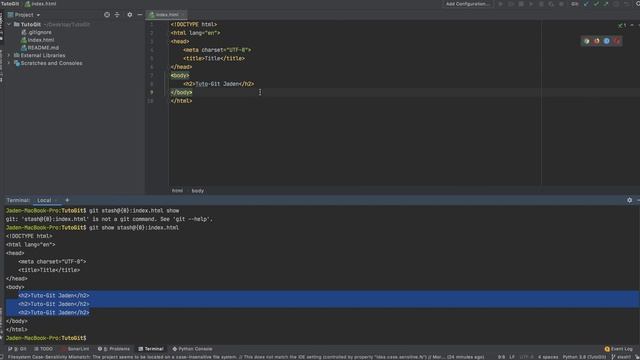The image size is (640, 360).
Task: Click the Git branch widget in status bar
Action: 622,357
